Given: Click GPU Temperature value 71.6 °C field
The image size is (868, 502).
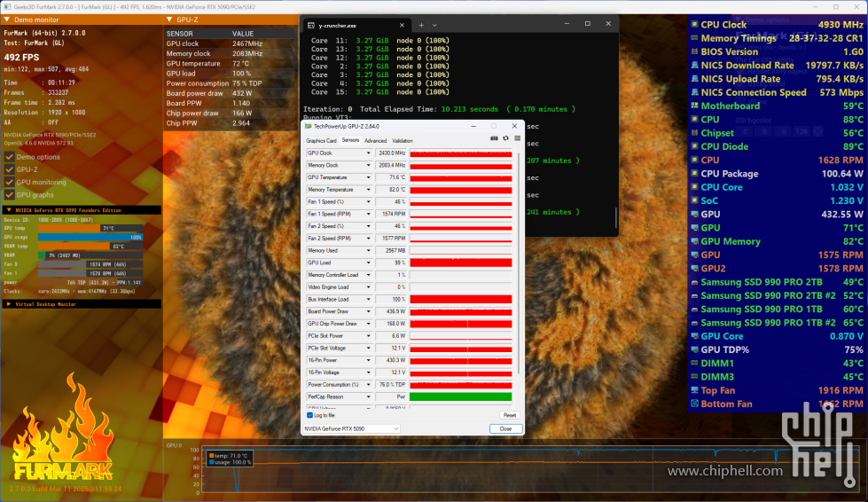Looking at the screenshot, I should 391,177.
